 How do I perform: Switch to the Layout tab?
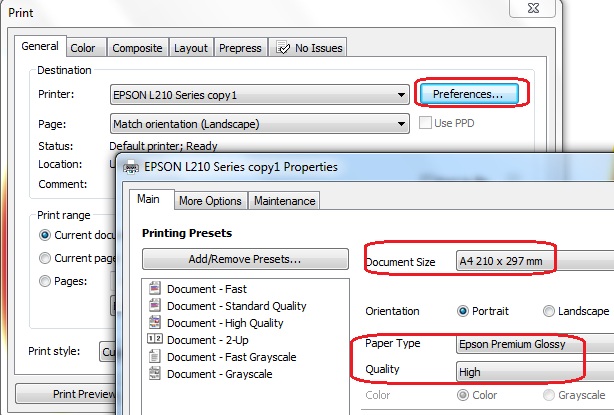point(191,48)
